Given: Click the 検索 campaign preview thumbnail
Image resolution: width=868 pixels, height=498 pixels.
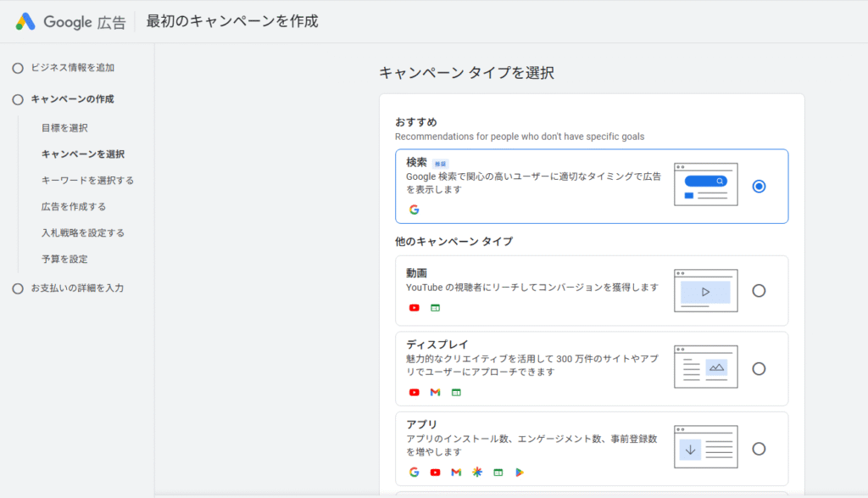Looking at the screenshot, I should click(705, 185).
